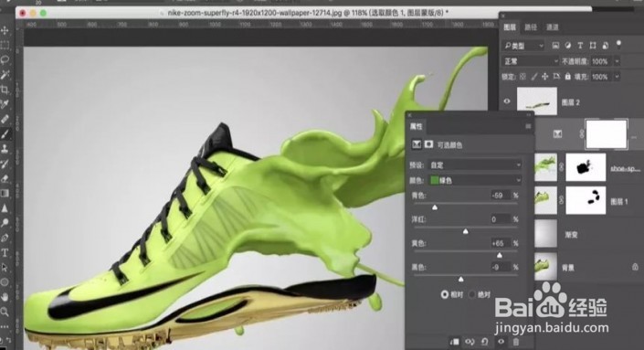Select the Gradient tool

(x=5, y=194)
